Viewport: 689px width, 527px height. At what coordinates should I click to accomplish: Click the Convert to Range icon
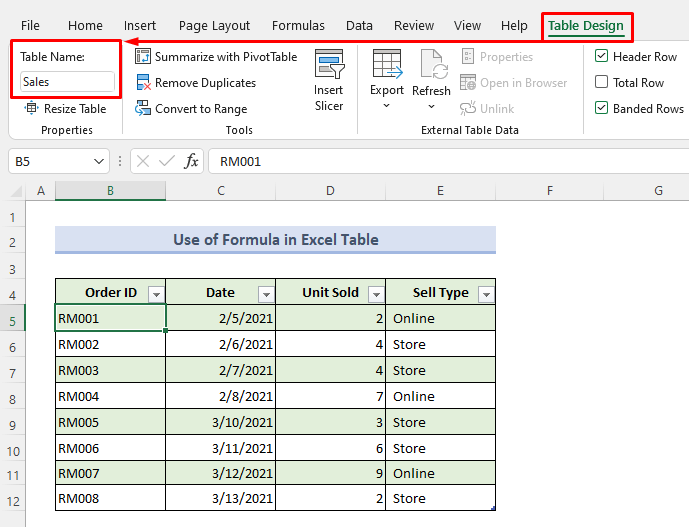143,109
